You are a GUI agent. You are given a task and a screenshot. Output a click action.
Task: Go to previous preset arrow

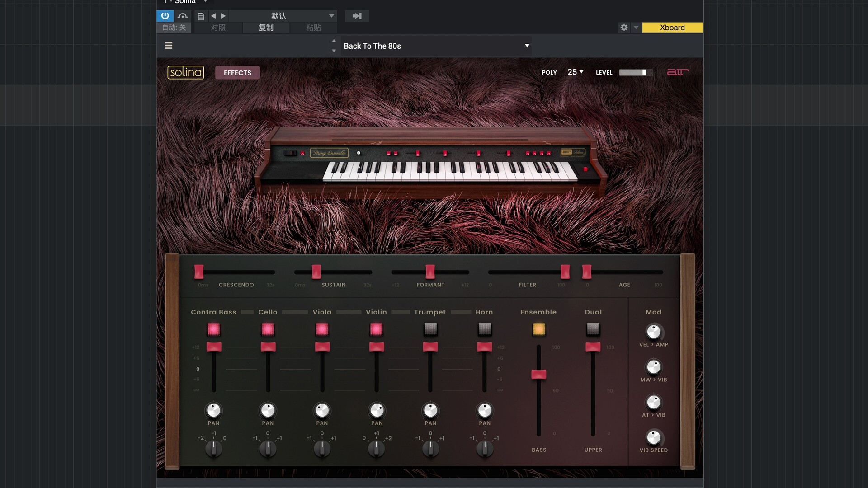click(213, 16)
